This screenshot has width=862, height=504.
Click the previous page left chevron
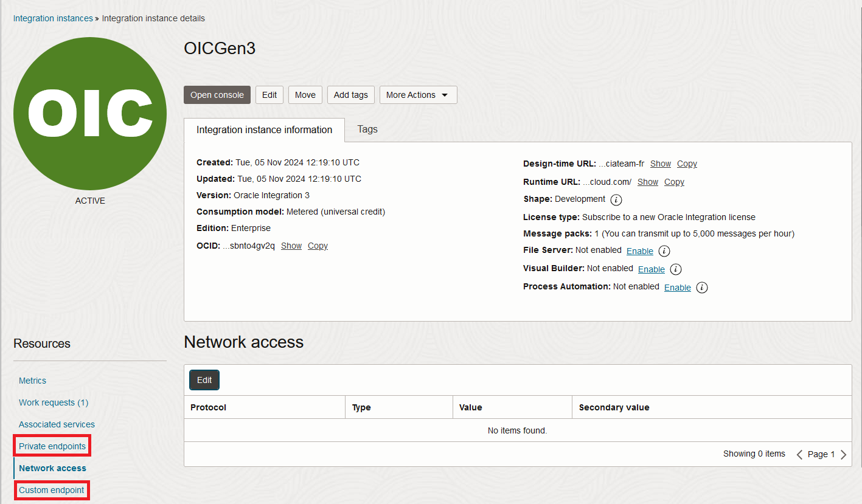799,454
